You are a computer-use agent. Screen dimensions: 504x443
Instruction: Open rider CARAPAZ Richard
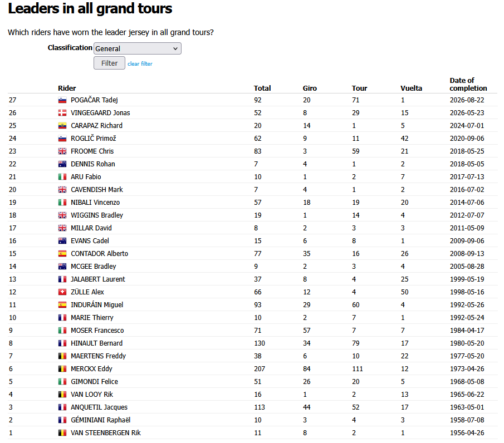click(96, 126)
